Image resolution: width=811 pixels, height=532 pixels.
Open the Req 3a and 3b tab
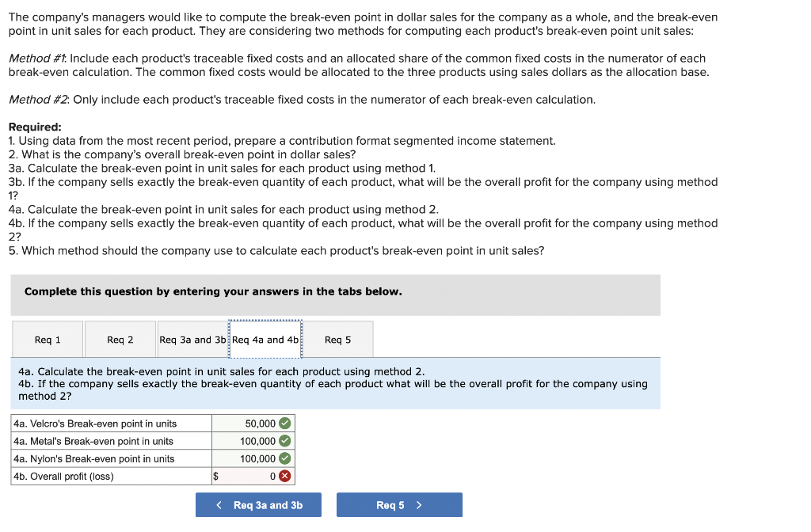(x=192, y=339)
